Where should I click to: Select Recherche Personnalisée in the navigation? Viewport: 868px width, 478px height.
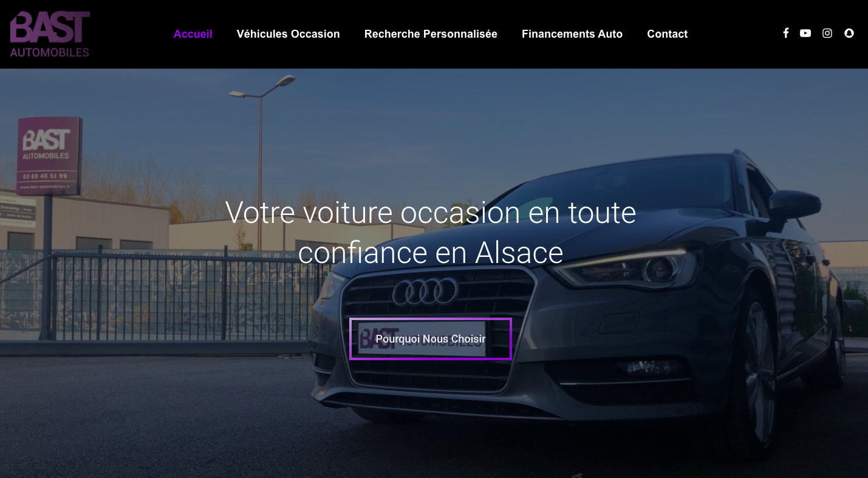(431, 34)
